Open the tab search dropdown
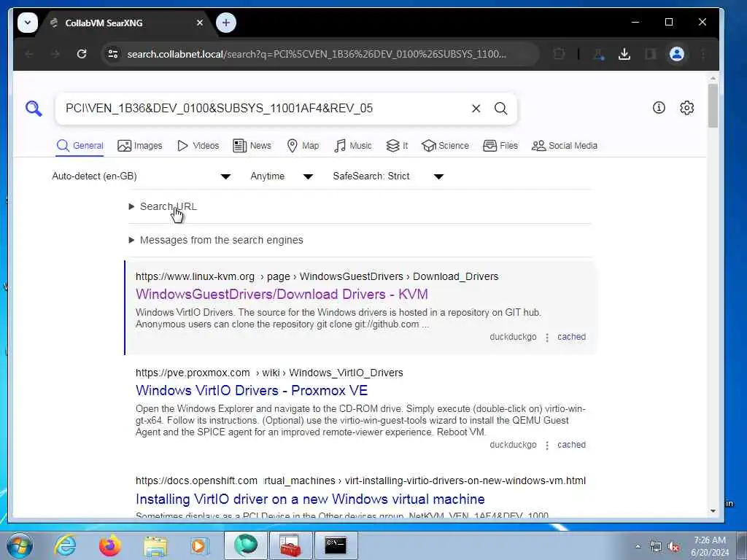 click(x=28, y=23)
